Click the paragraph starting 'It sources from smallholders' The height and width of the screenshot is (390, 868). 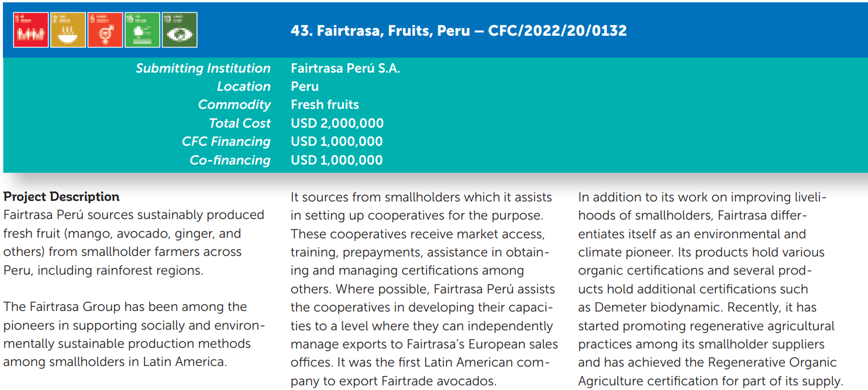[425, 289]
